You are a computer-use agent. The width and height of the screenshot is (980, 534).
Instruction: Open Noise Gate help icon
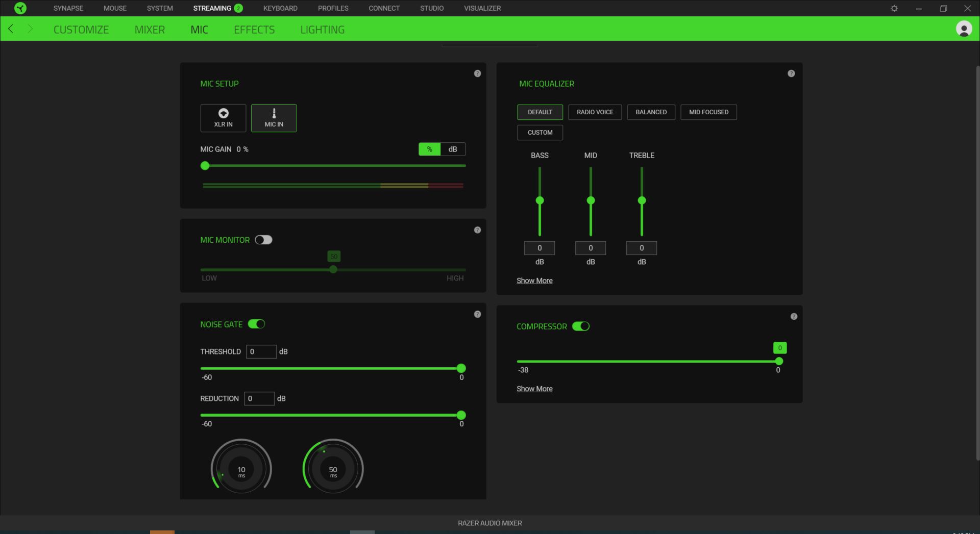click(477, 314)
